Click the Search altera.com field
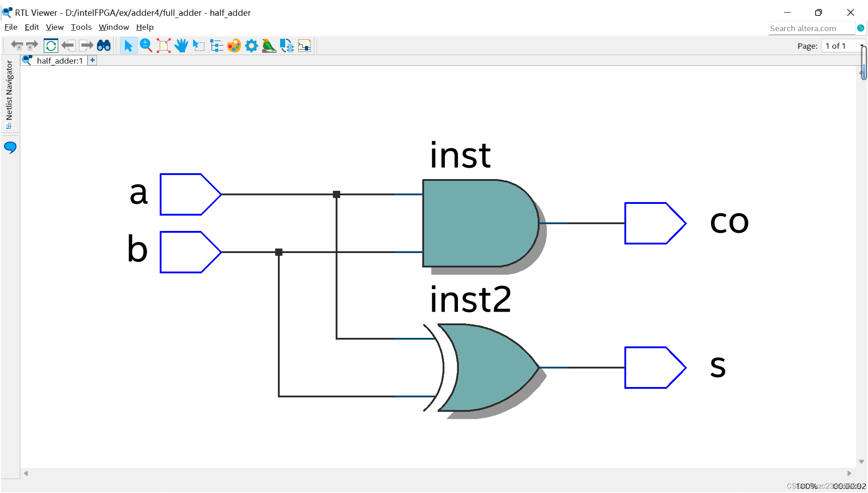This screenshot has height=493, width=868. coord(812,28)
